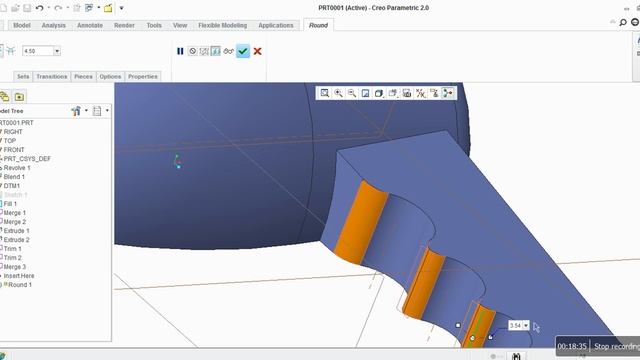Click the Zoom Out magnifier icon
The width and height of the screenshot is (640, 360).
[x=352, y=93]
